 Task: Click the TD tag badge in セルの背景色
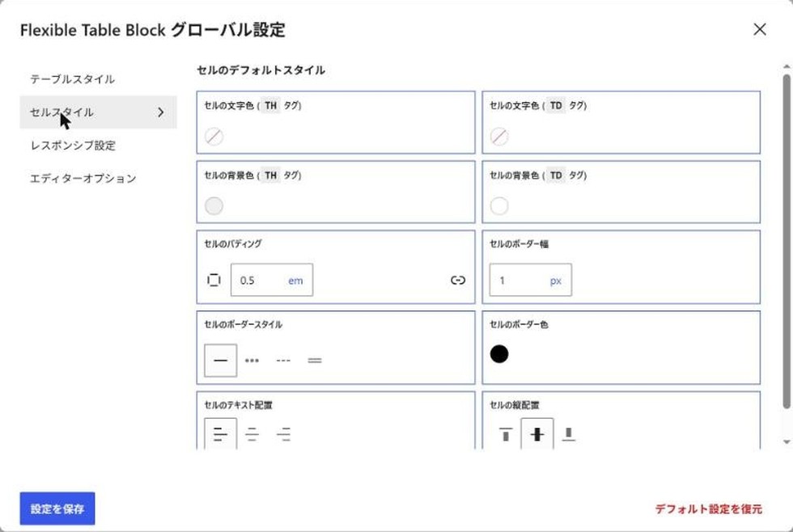tap(556, 175)
